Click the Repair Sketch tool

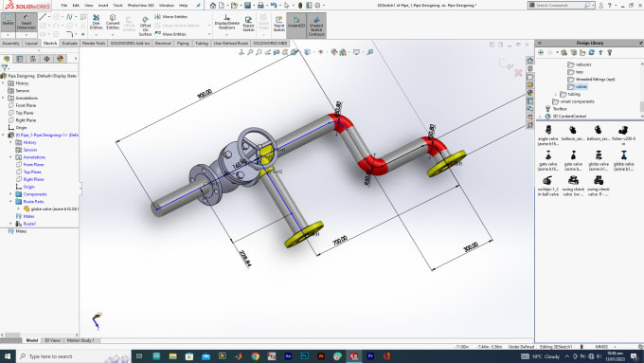[x=248, y=24]
